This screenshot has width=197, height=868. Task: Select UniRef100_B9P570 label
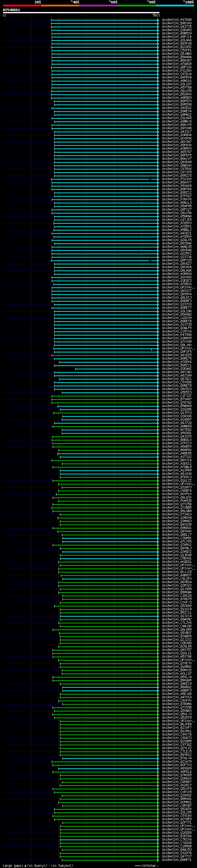(177, 101)
